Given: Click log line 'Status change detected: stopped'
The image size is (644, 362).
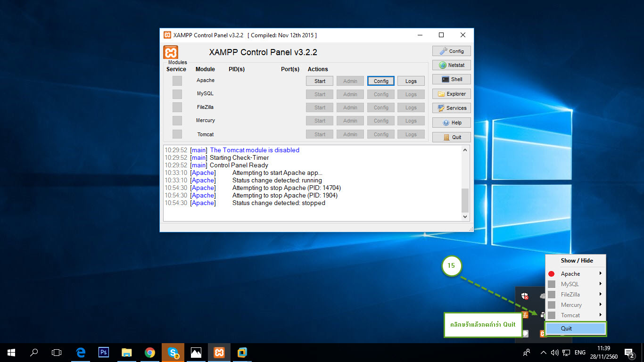Looking at the screenshot, I should [279, 203].
